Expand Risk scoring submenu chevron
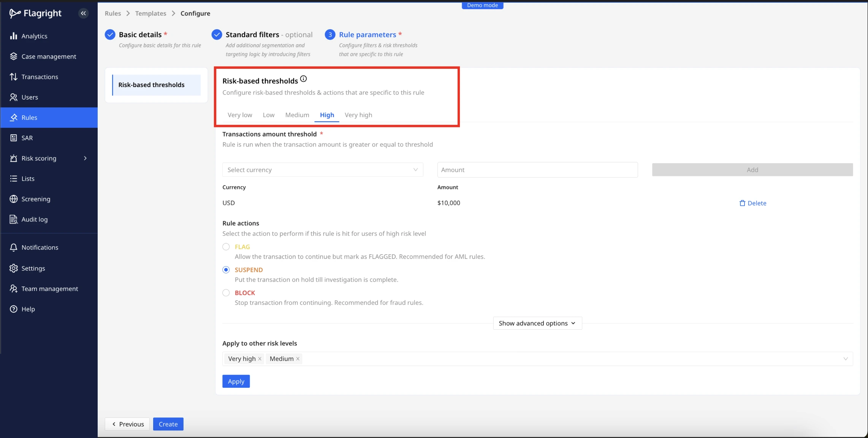This screenshot has height=438, width=868. (x=85, y=158)
